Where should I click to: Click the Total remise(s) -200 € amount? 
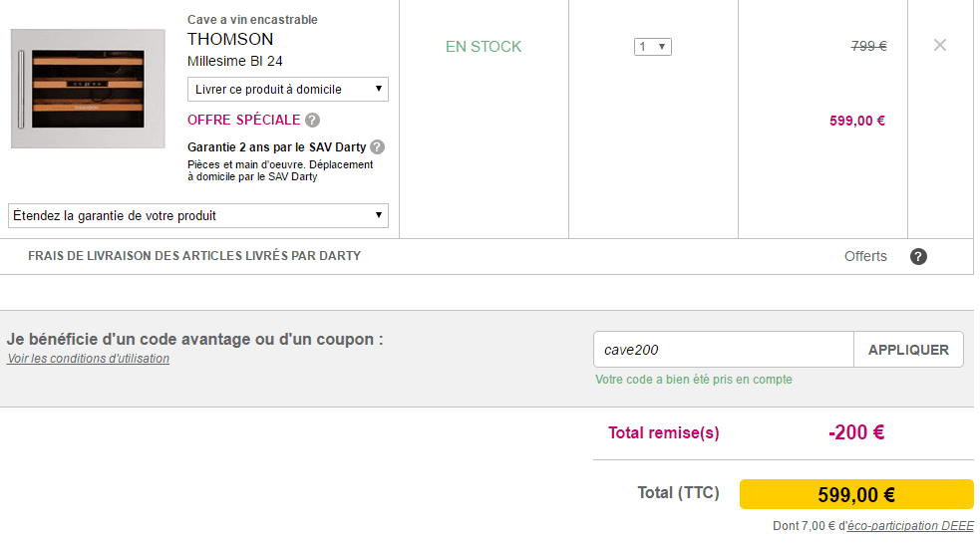tap(856, 432)
